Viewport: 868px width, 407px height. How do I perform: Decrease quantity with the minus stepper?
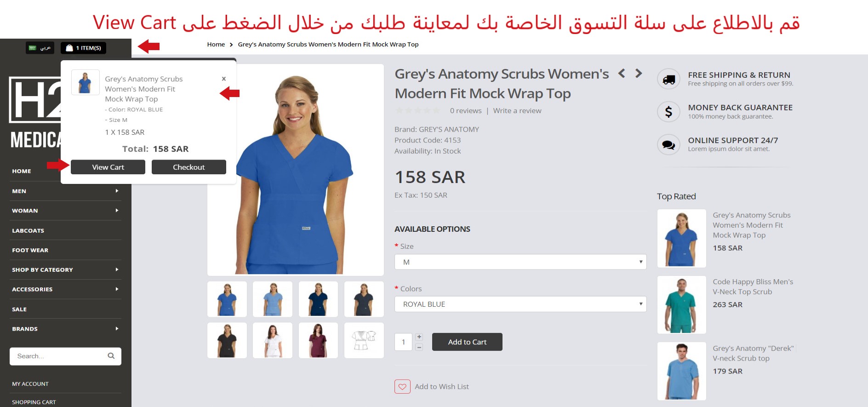point(419,347)
